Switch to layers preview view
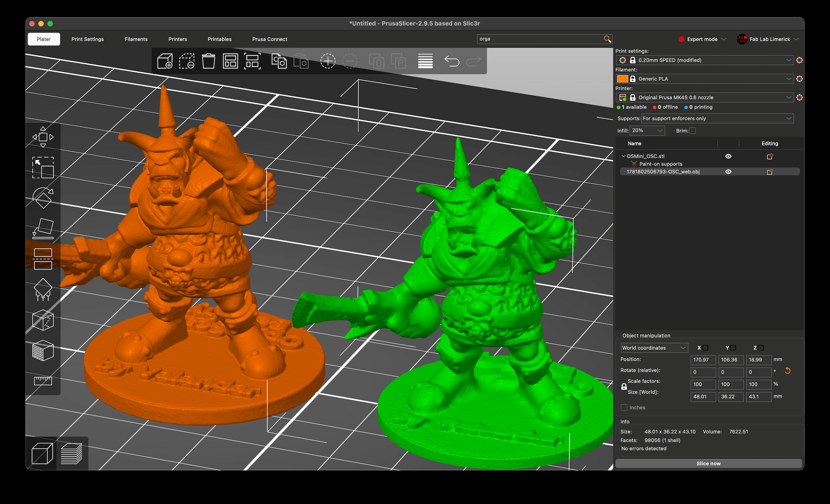 pyautogui.click(x=72, y=454)
